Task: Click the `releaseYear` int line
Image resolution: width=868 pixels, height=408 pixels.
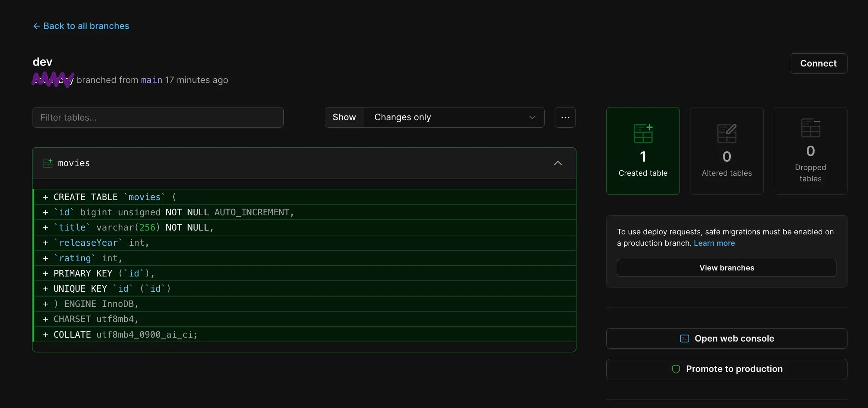Action: coord(304,243)
